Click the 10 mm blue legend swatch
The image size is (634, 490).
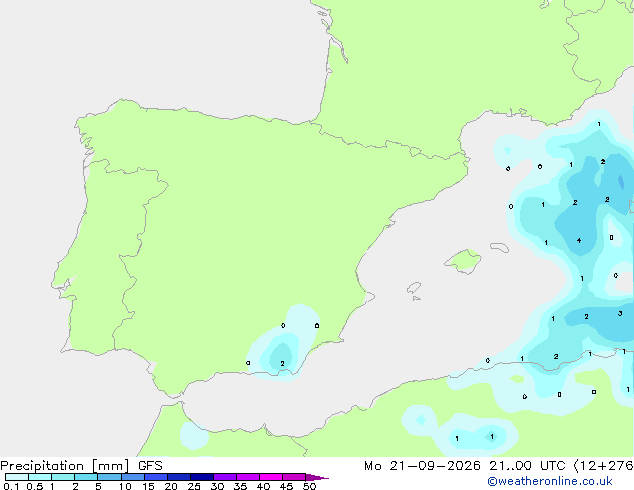[x=133, y=477]
